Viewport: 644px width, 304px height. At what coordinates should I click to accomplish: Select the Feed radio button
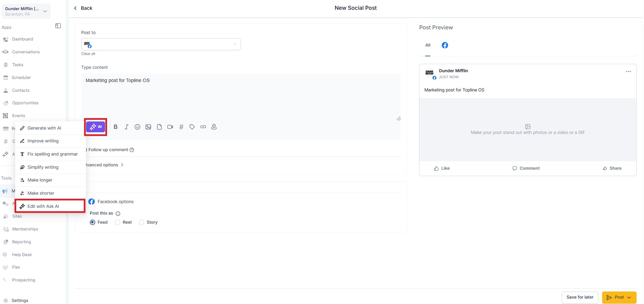pos(93,222)
